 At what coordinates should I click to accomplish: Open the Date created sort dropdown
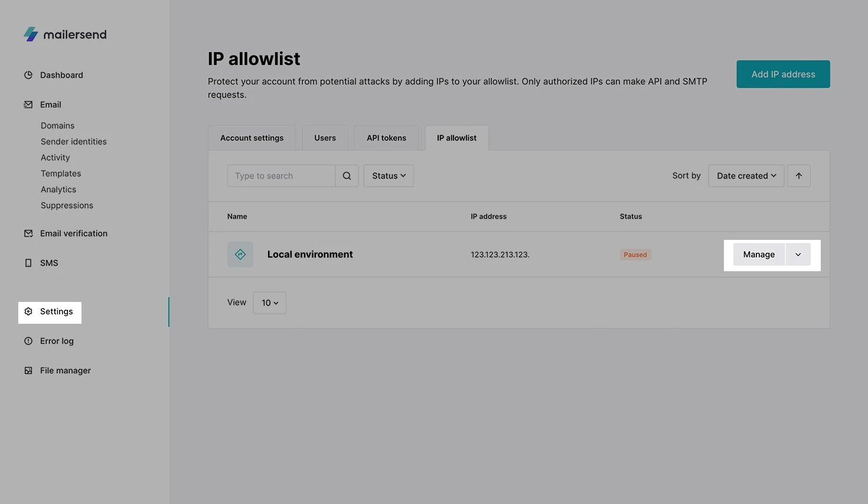pyautogui.click(x=746, y=176)
